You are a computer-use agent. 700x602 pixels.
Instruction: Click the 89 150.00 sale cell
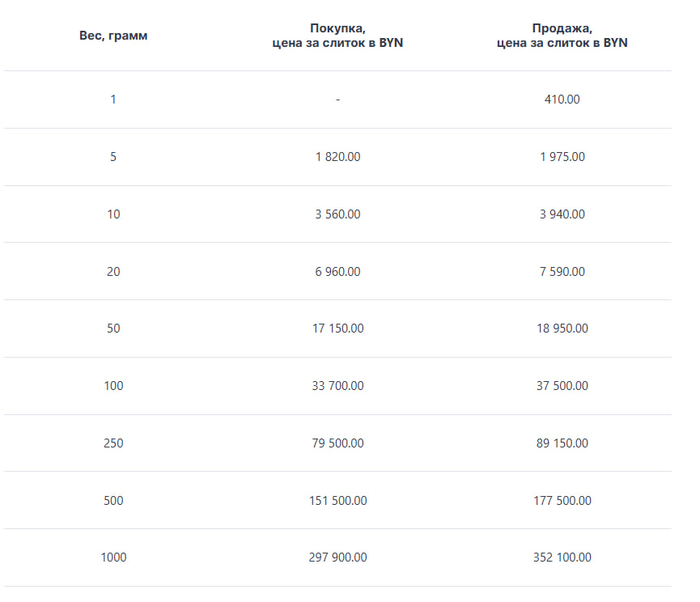(562, 443)
